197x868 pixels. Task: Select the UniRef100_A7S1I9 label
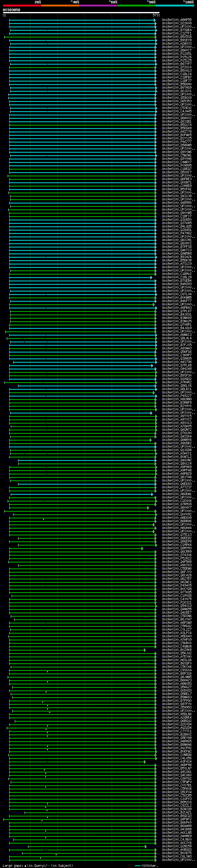pos(177,264)
